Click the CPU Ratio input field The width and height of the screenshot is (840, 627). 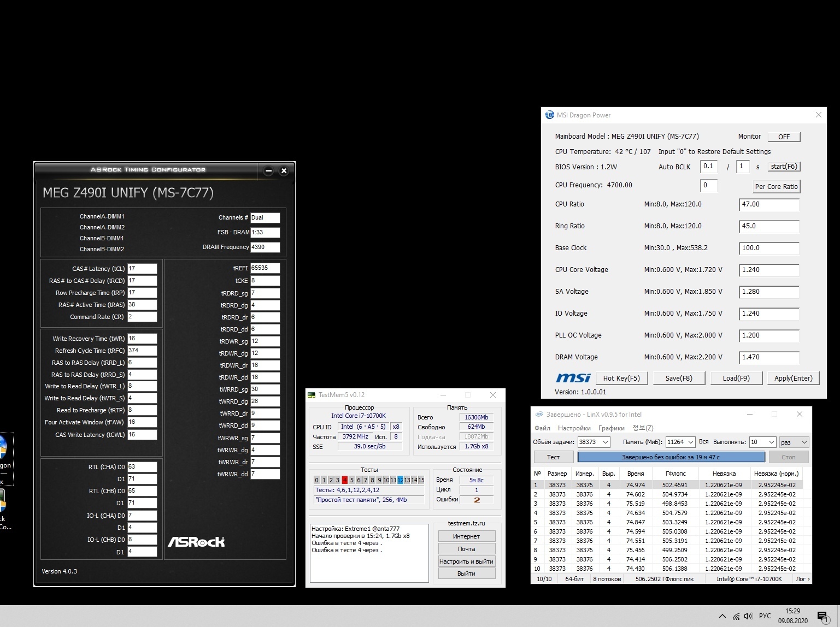(769, 204)
